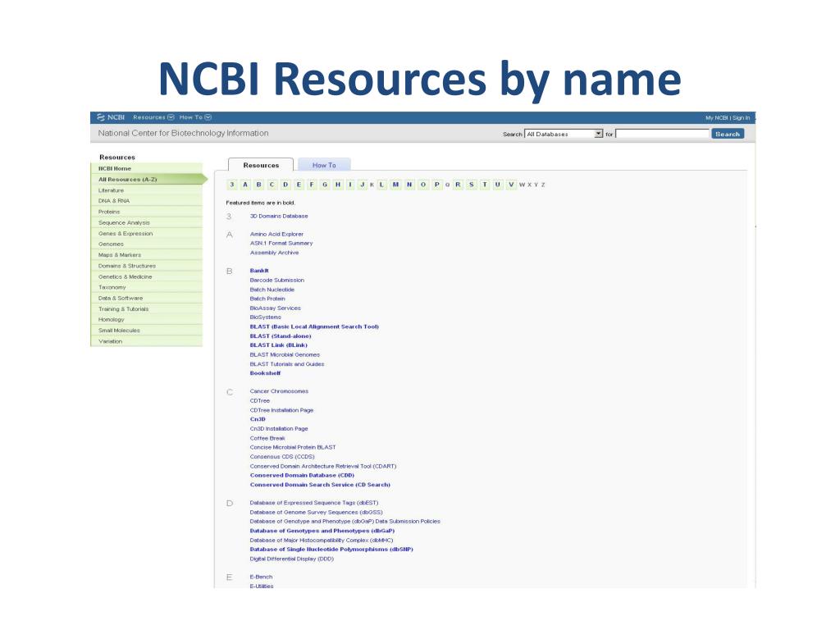Open Domains & Structures sidebar category
This screenshot has height=630, width=840.
[147, 266]
